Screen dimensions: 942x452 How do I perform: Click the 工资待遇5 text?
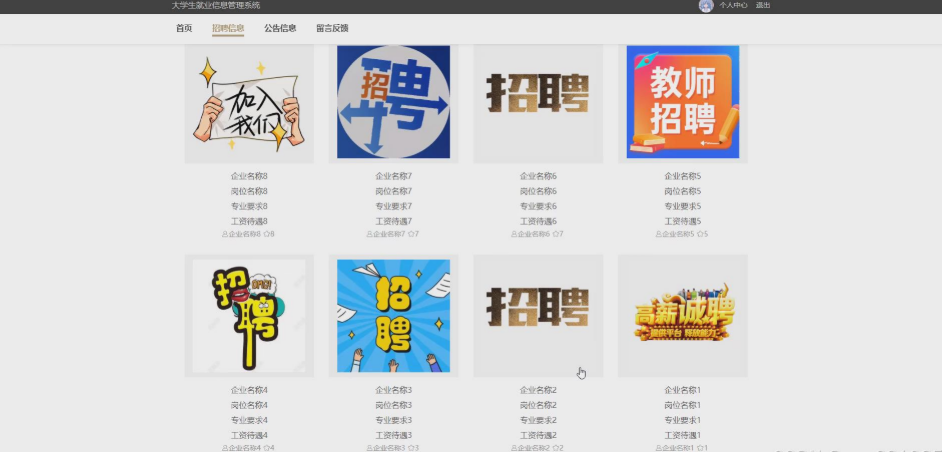point(683,221)
